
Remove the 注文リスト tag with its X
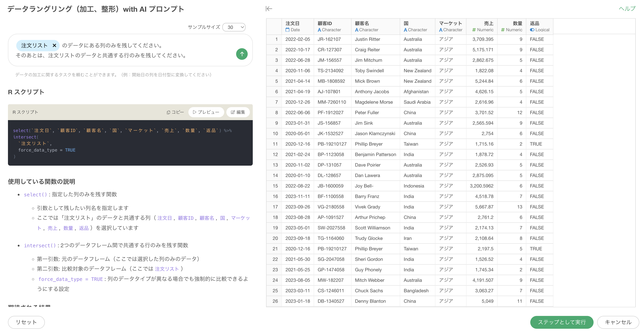tap(54, 46)
